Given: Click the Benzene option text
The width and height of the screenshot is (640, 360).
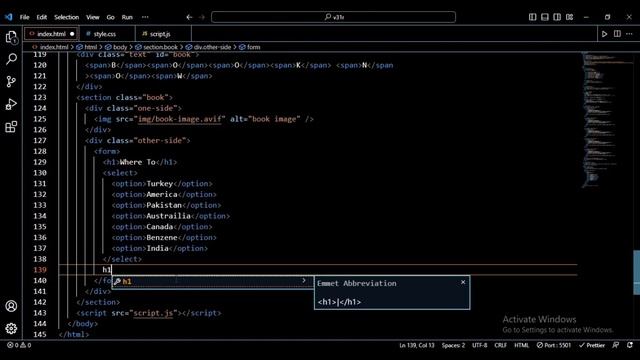Looking at the screenshot, I should tap(162, 238).
